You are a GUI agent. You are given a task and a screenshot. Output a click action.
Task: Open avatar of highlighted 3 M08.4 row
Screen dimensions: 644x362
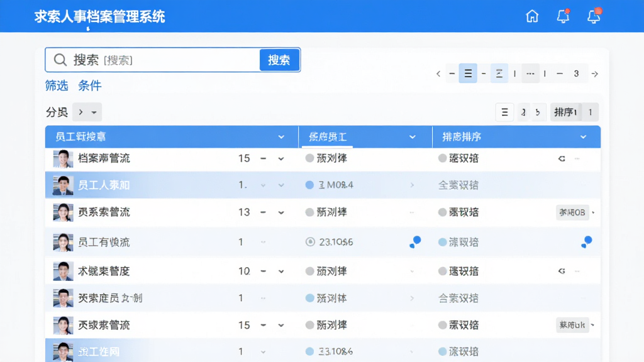point(64,185)
